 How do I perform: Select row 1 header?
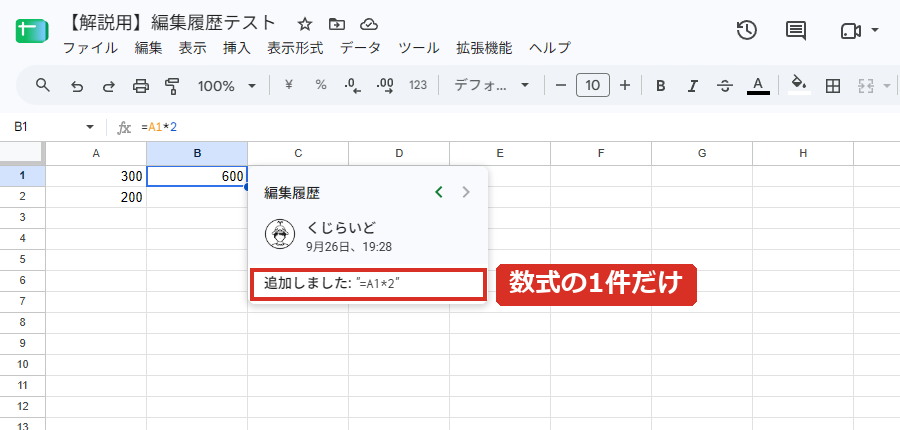click(22, 176)
